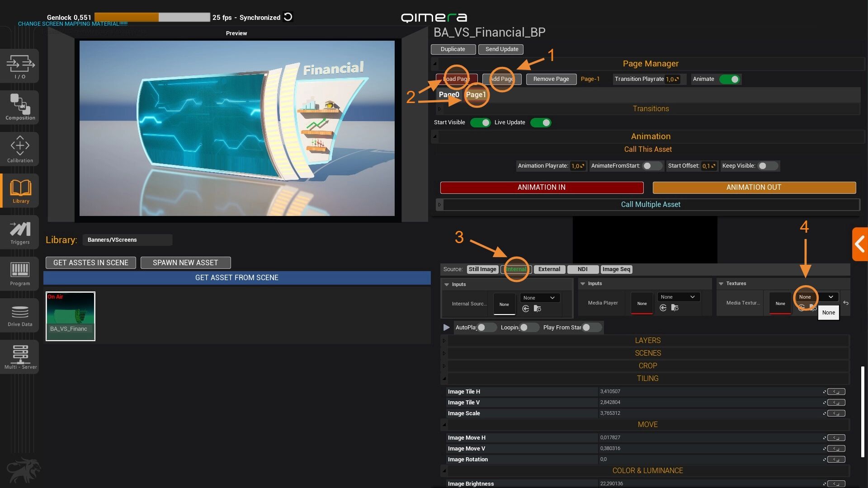
Task: Switch source to NDI
Action: 582,269
